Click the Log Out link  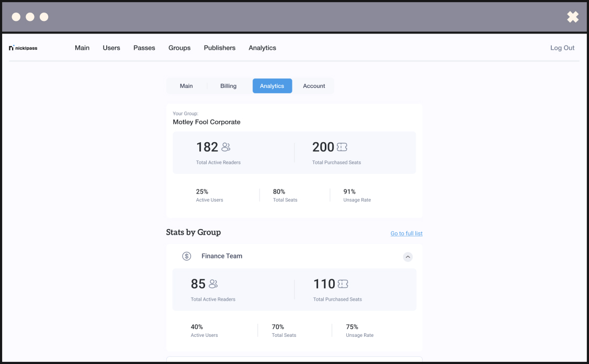point(562,48)
